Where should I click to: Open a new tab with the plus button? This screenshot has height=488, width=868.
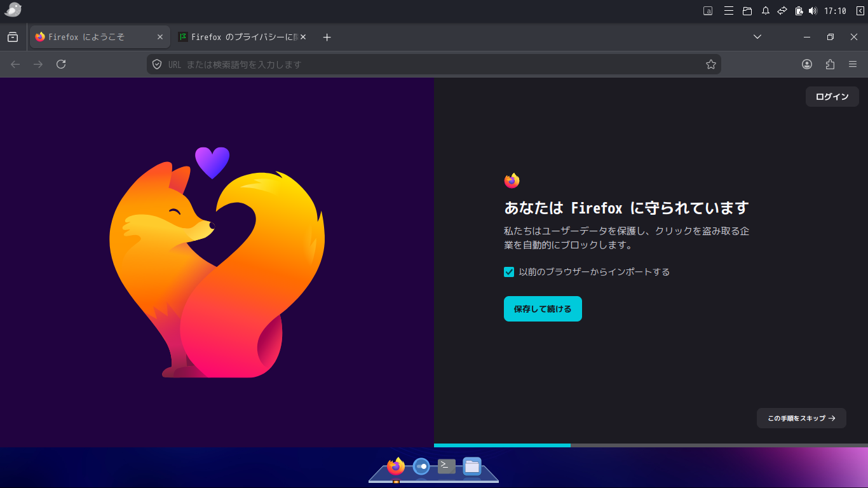327,37
